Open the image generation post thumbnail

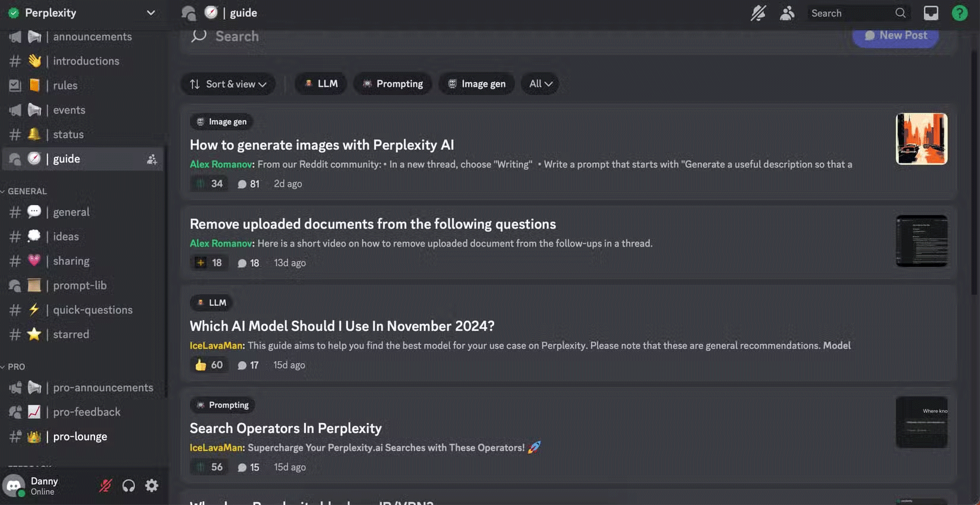click(x=921, y=139)
